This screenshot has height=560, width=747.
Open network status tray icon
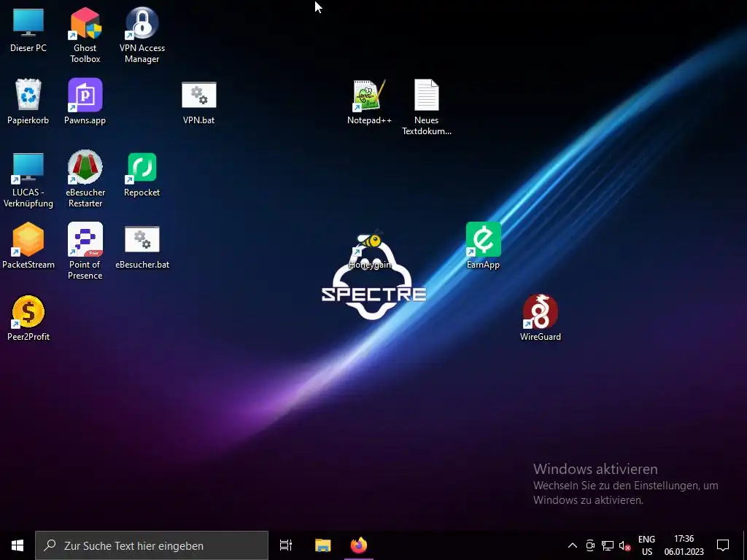pyautogui.click(x=608, y=545)
